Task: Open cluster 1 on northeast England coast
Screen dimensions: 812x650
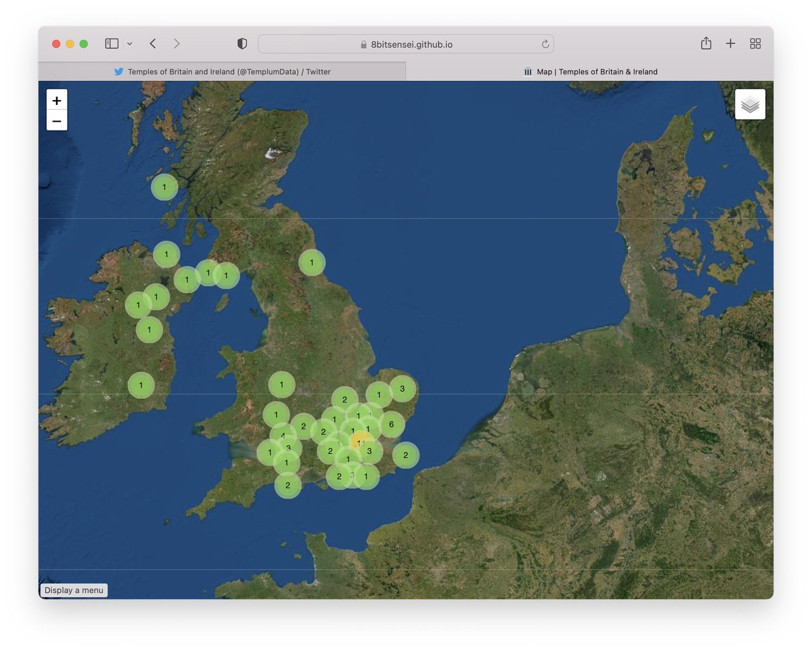Action: (x=312, y=262)
